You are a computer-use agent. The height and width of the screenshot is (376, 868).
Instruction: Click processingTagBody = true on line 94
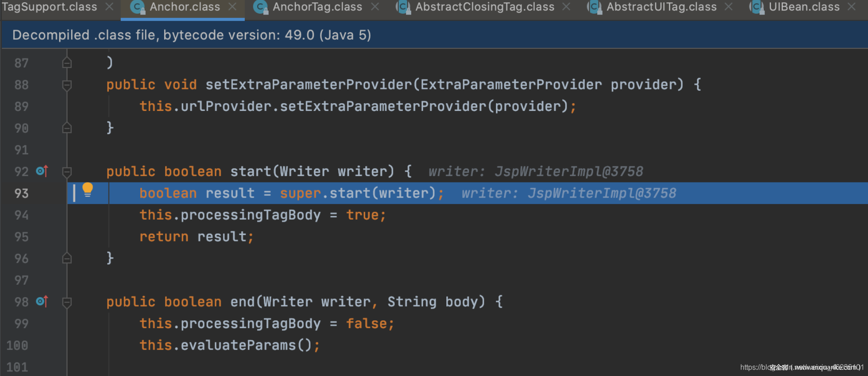(x=279, y=215)
